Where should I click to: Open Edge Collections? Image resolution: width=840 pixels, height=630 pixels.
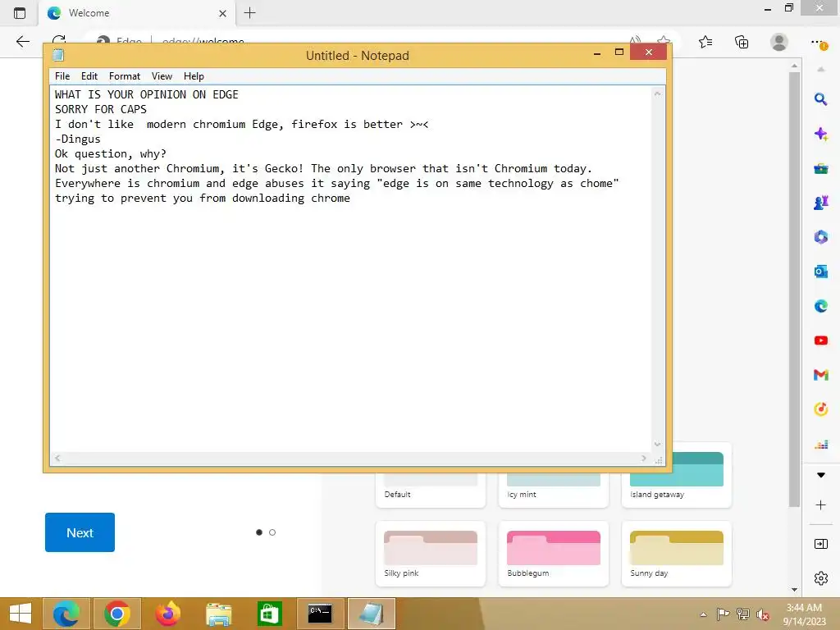coord(742,42)
